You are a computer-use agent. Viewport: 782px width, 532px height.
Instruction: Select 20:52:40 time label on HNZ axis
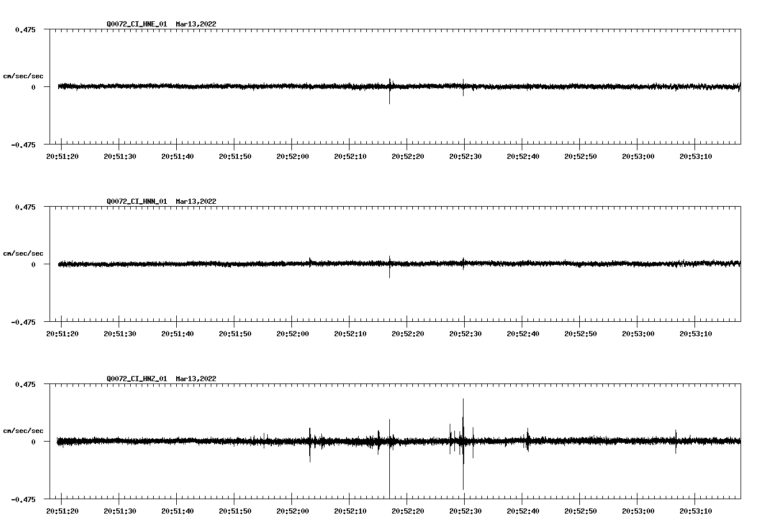point(523,511)
